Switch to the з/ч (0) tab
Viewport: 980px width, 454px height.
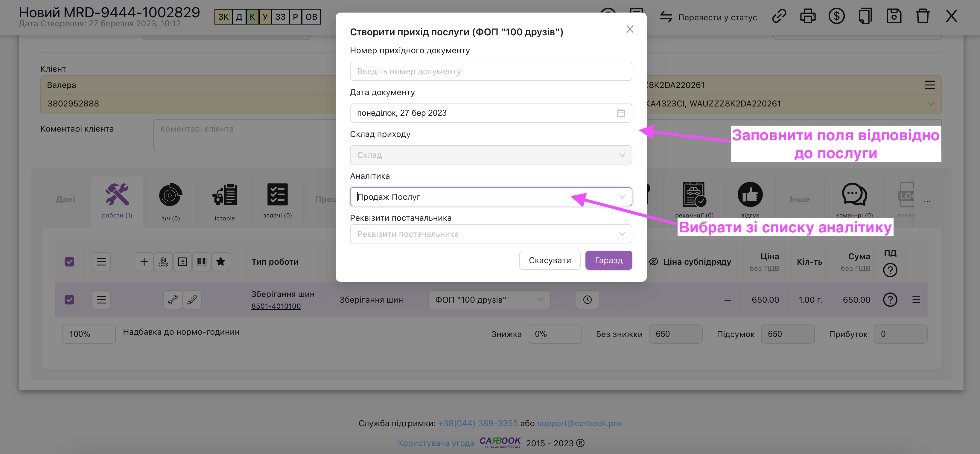pos(171,202)
